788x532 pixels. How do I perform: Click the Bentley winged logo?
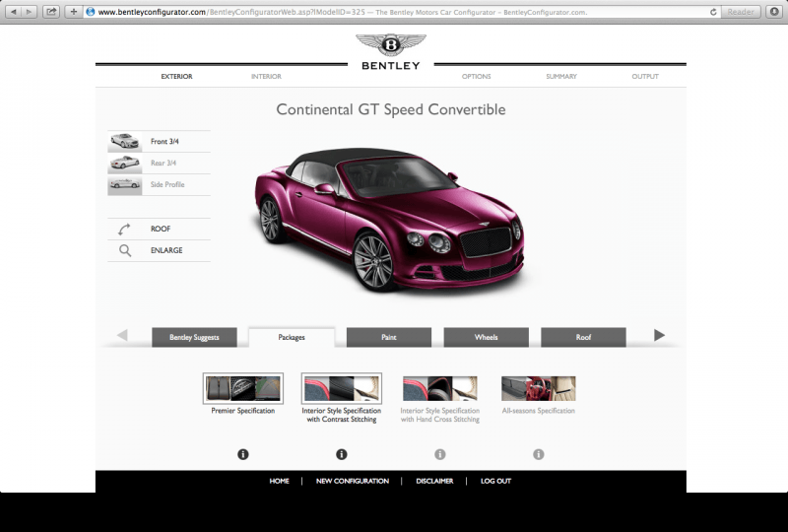[391, 44]
